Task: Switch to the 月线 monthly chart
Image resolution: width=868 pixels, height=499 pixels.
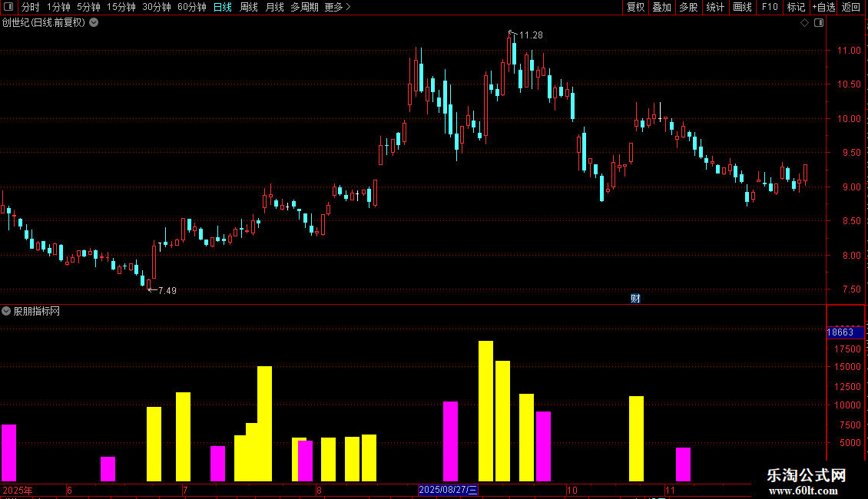Action: coord(274,7)
